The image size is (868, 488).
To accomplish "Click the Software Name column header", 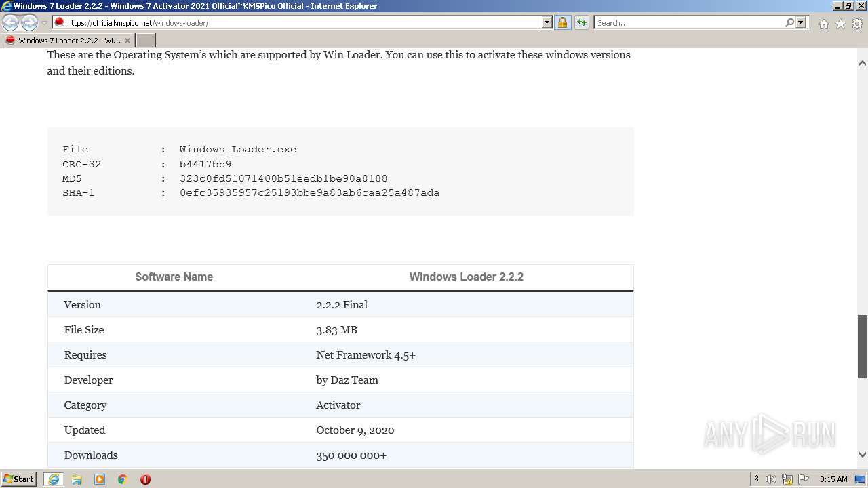I will point(174,277).
